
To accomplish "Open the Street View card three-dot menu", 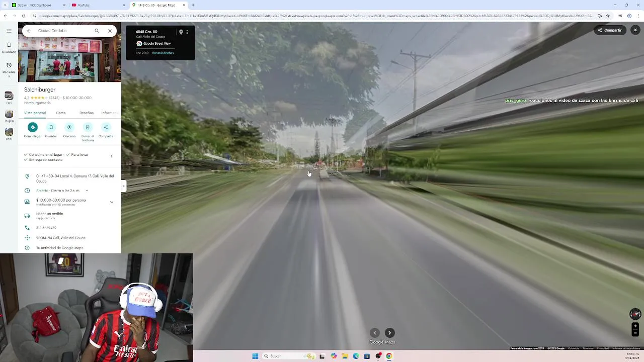I will coord(187,32).
